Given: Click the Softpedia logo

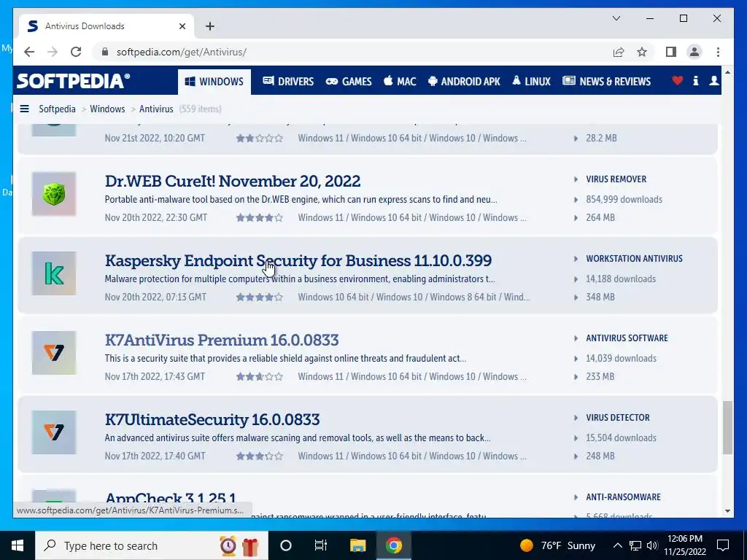Looking at the screenshot, I should (x=73, y=81).
